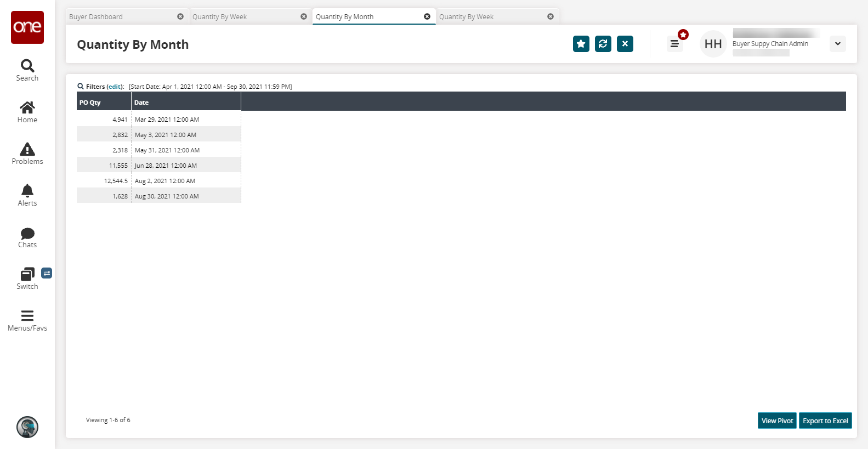
Task: Open the Problems warning icon
Action: coord(27,149)
